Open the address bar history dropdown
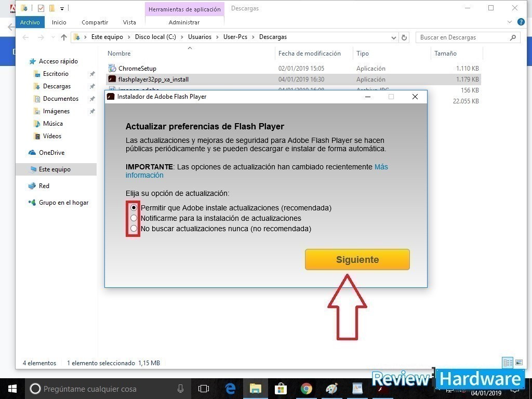Screen dimensions: 532x399 pos(394,37)
